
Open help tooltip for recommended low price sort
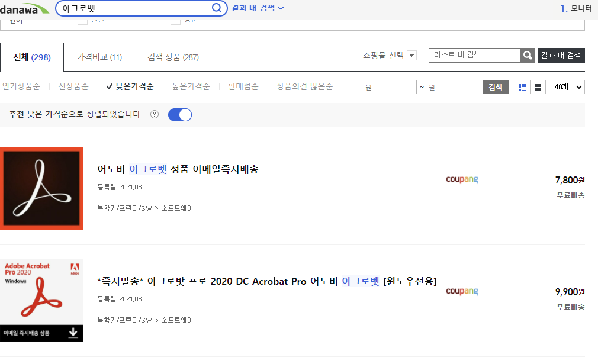(x=155, y=114)
